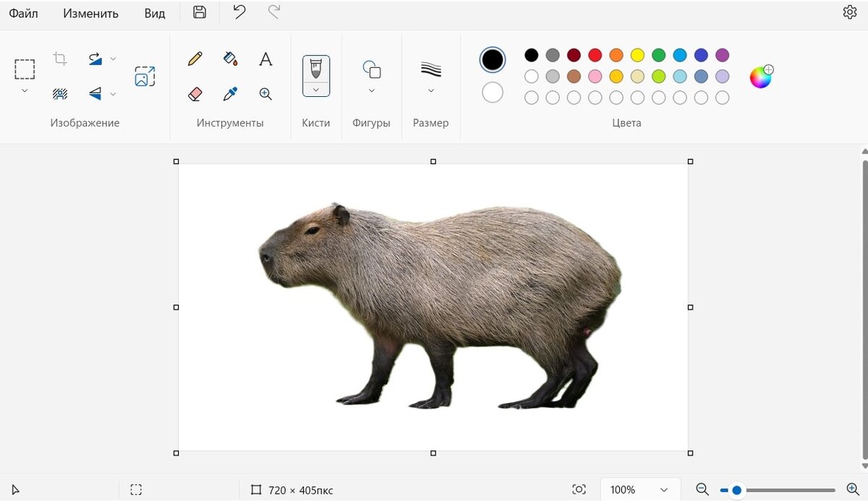Expand the Фигуры shapes chevron
The width and height of the screenshot is (868, 502).
(372, 90)
